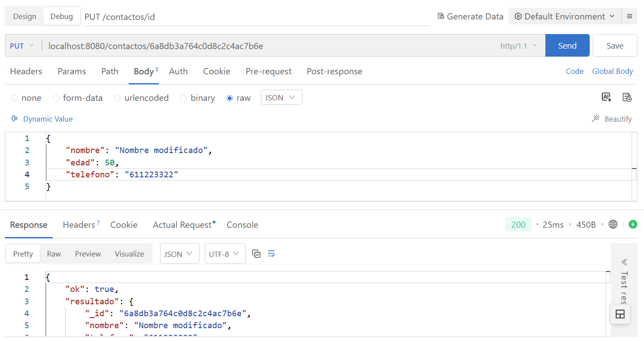
Task: Click the "nombre" line in request body
Action: tap(139, 150)
